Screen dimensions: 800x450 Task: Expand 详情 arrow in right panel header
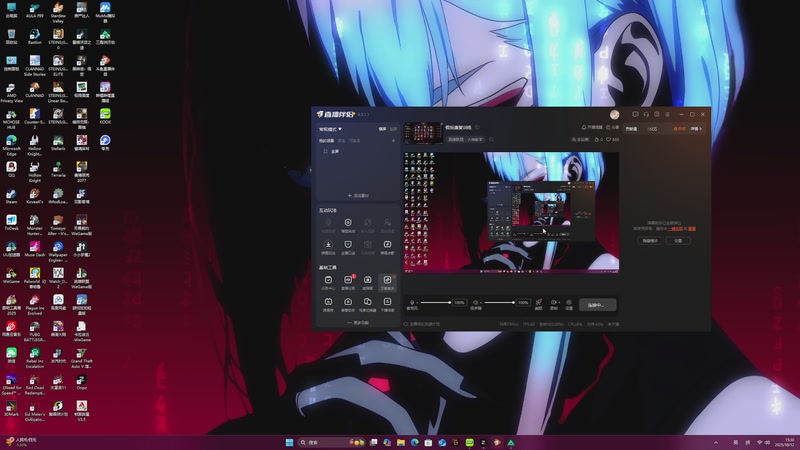point(696,129)
